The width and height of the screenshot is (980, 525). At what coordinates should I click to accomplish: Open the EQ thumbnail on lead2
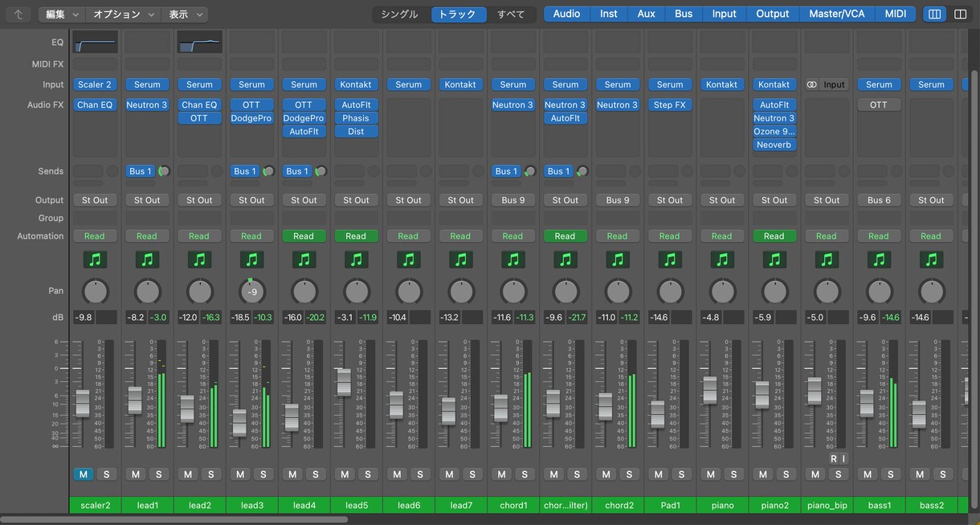(x=199, y=42)
